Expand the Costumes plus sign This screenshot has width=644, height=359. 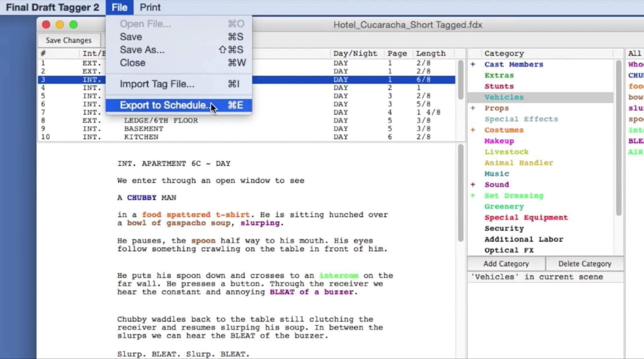click(473, 130)
